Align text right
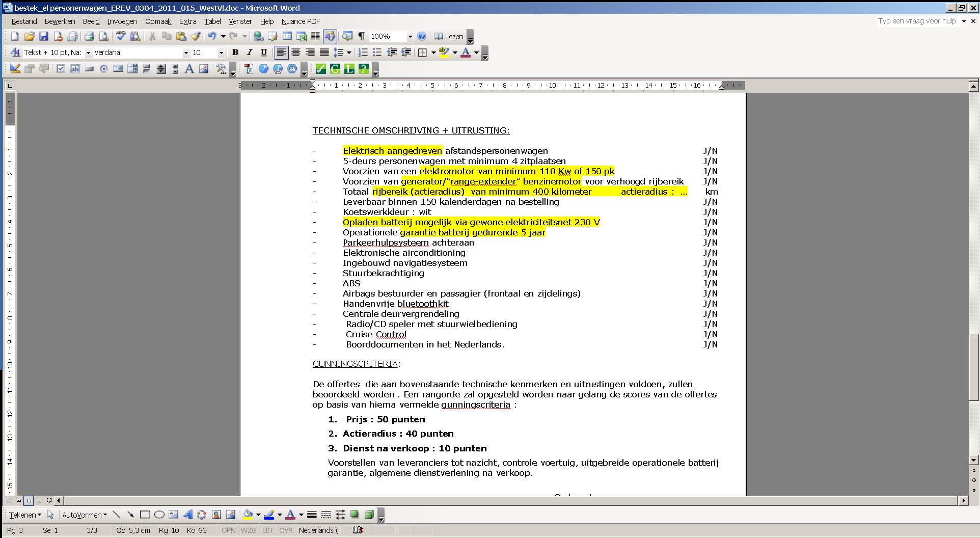Viewport: 980px width, 538px height. 310,52
